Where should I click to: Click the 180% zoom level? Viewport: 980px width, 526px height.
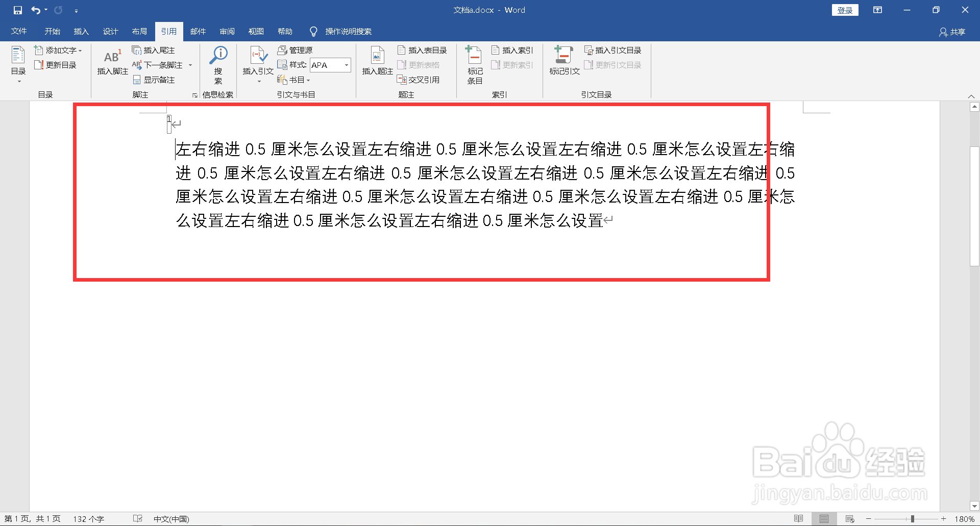click(x=964, y=519)
